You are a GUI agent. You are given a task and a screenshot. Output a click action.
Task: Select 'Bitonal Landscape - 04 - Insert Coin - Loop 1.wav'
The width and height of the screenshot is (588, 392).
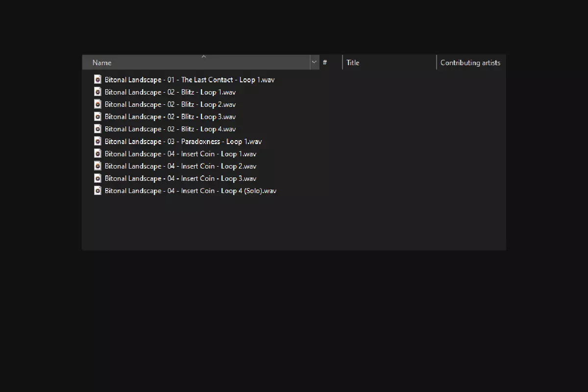pos(180,153)
